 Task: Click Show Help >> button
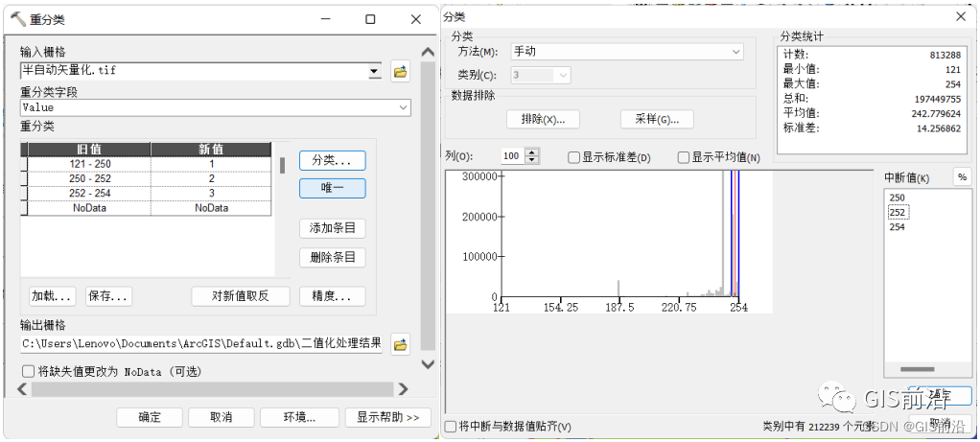387,417
